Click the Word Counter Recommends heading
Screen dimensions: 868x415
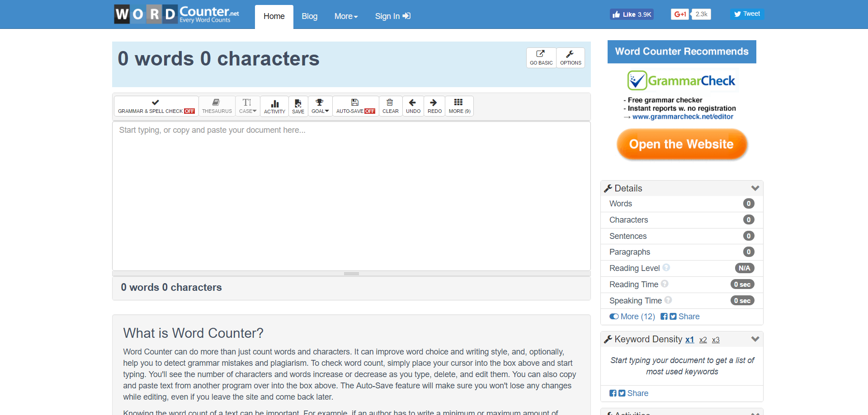[x=682, y=51]
